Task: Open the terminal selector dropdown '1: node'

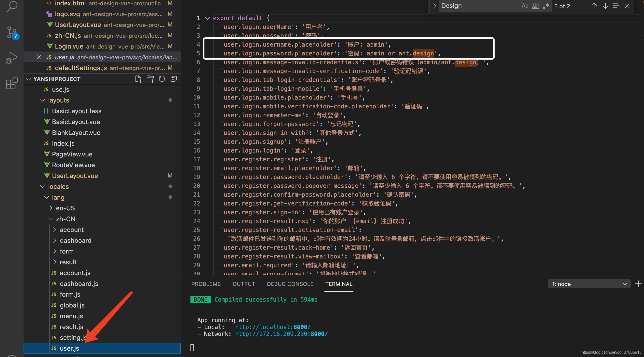Action: click(x=589, y=284)
